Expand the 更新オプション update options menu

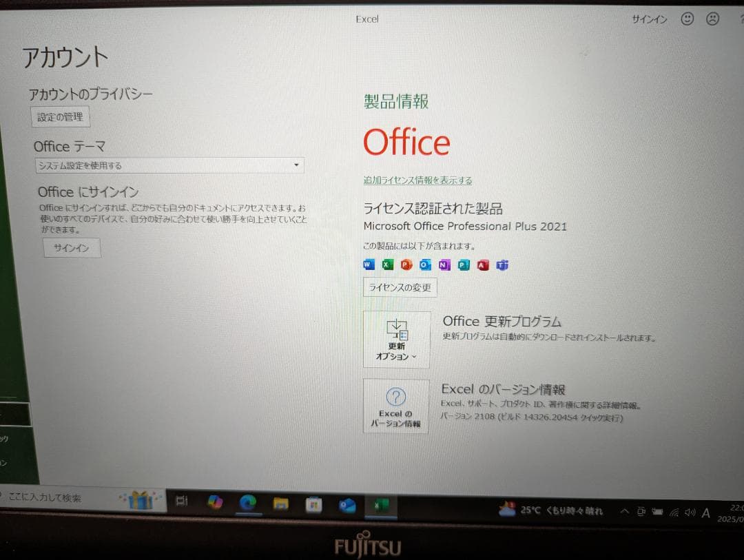tap(396, 340)
